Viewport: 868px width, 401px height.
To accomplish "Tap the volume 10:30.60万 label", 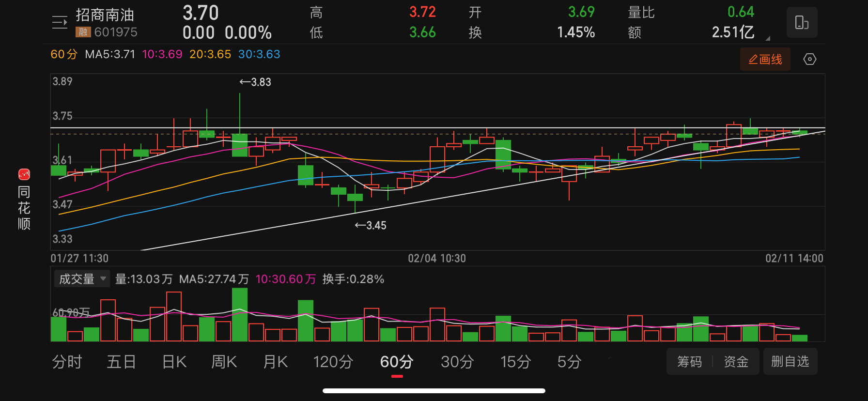I will tap(286, 279).
